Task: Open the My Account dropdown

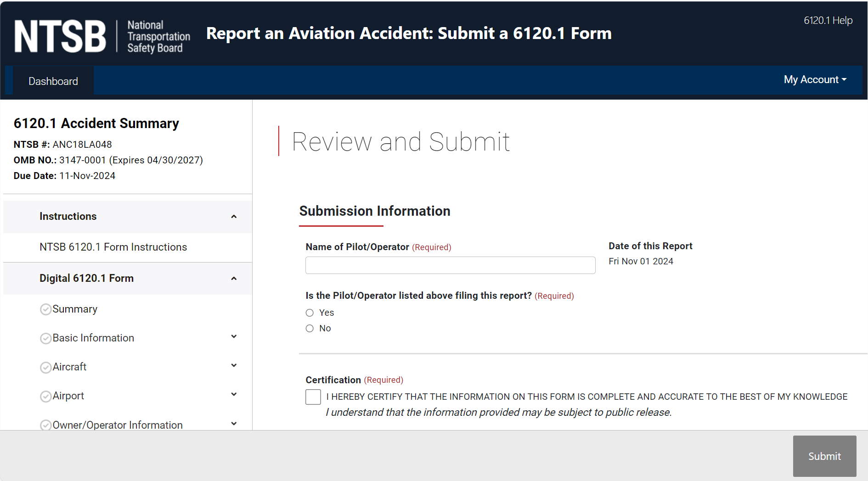Action: click(815, 80)
